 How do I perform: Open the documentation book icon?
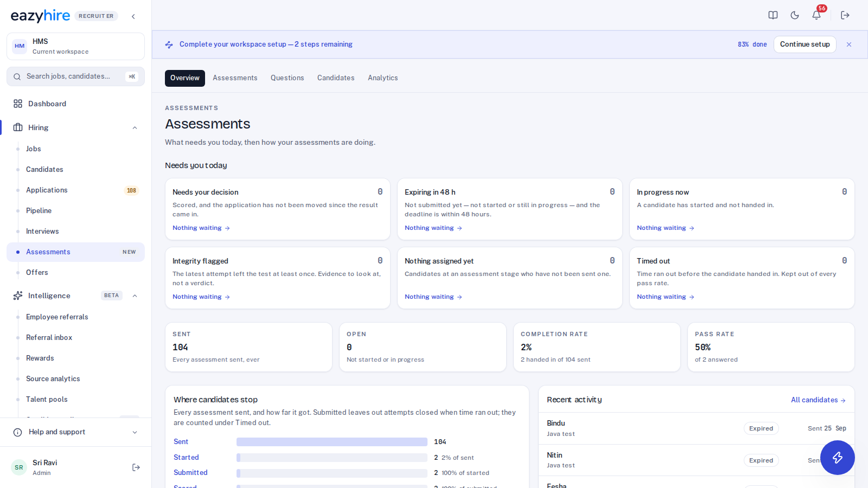pos(773,15)
